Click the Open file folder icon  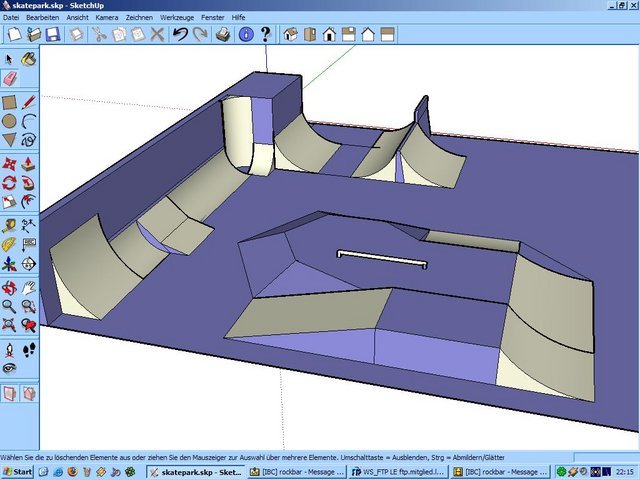click(34, 34)
